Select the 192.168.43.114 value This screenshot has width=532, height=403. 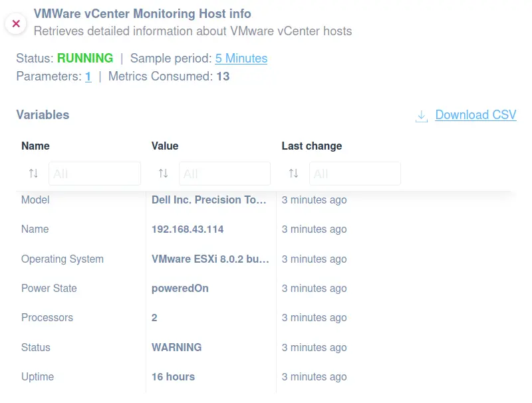tap(188, 229)
